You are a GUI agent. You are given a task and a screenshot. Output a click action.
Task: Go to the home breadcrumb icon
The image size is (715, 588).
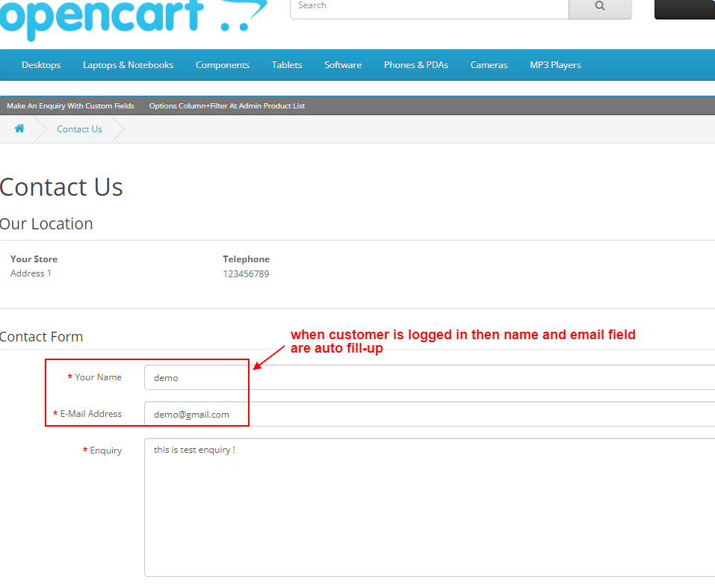pyautogui.click(x=19, y=129)
